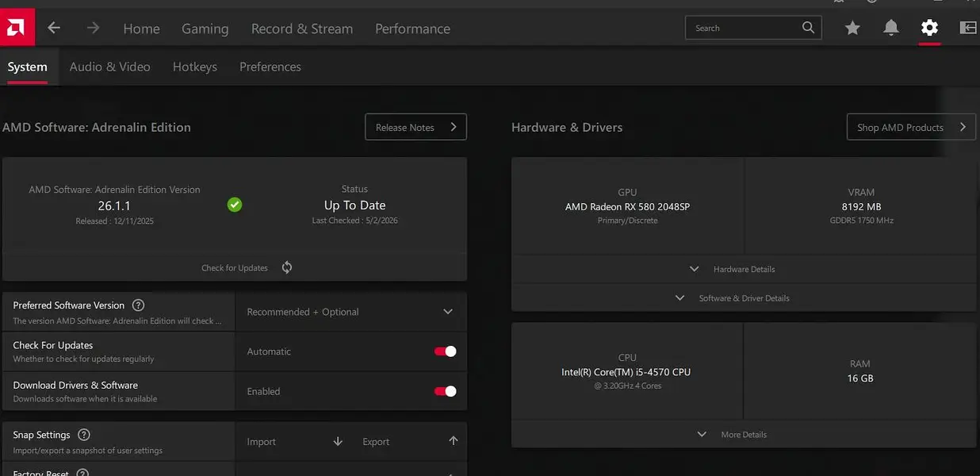Image resolution: width=980 pixels, height=476 pixels.
Task: Click the green up-to-date checkmark
Action: tap(235, 205)
